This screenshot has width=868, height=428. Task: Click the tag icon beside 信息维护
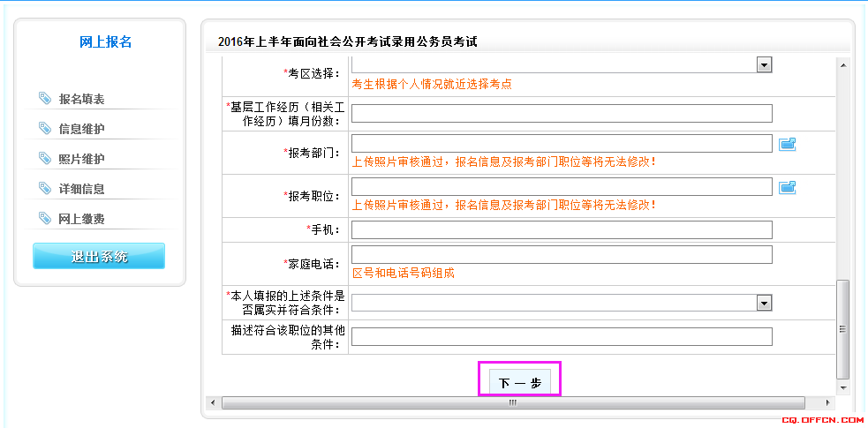(45, 128)
